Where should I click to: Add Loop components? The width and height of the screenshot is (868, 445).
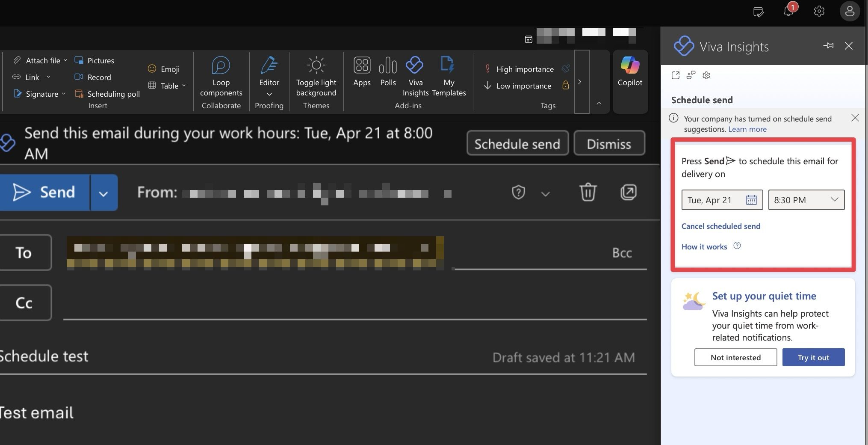tap(221, 77)
